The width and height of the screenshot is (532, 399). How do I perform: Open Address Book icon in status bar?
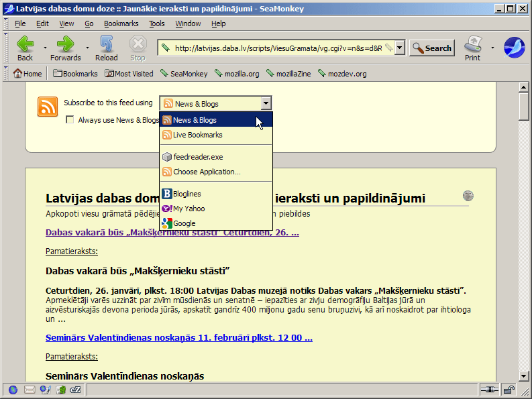(61, 390)
